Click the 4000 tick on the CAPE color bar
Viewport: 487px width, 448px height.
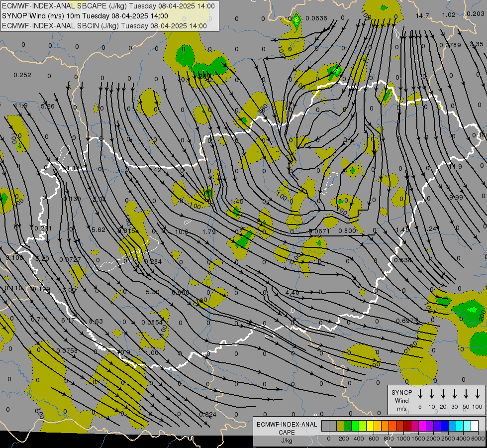point(463,439)
